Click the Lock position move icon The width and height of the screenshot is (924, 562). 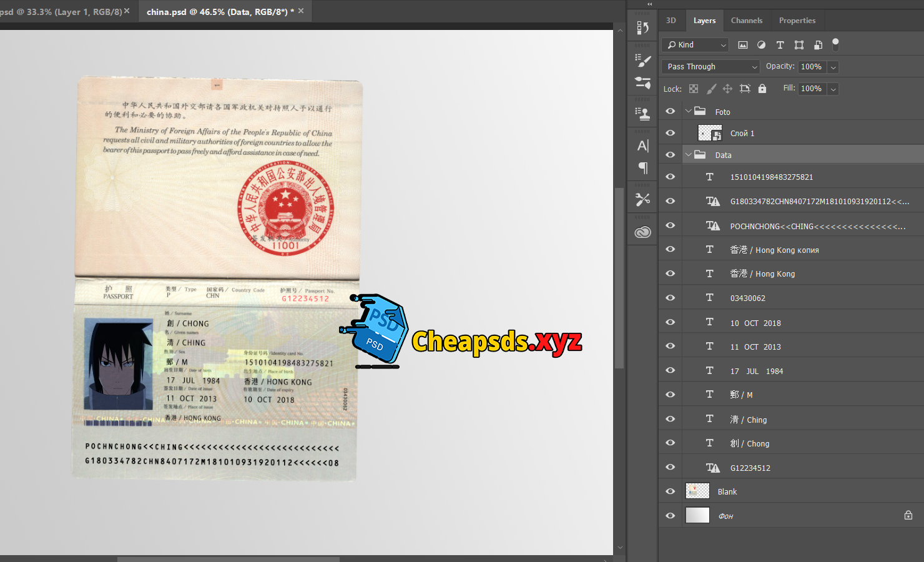pyautogui.click(x=727, y=89)
